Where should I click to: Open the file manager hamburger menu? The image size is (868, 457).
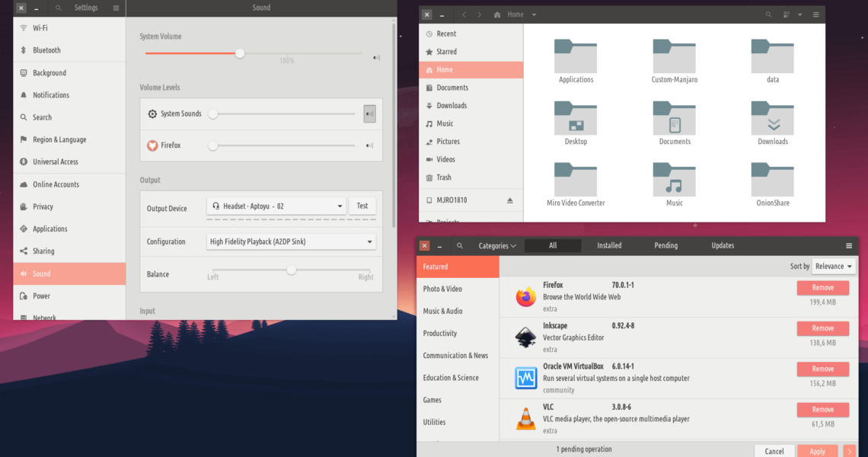pos(815,14)
